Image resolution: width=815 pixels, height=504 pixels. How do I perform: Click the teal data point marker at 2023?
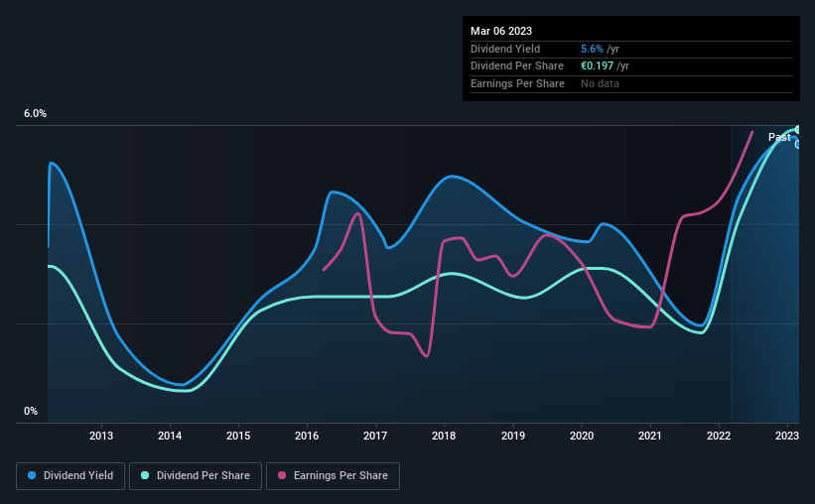pyautogui.click(x=797, y=129)
